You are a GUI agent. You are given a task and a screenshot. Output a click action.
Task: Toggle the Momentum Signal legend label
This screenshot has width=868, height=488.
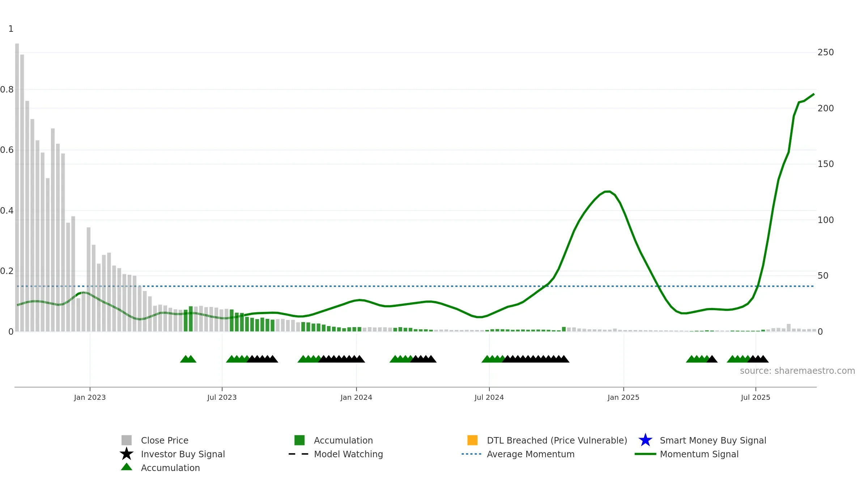point(699,454)
